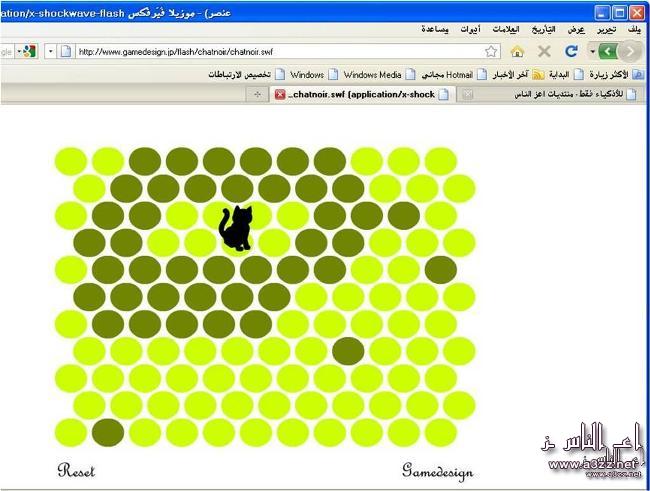Click the Reset link in the game
This screenshot has width=650, height=491.
pyautogui.click(x=76, y=471)
